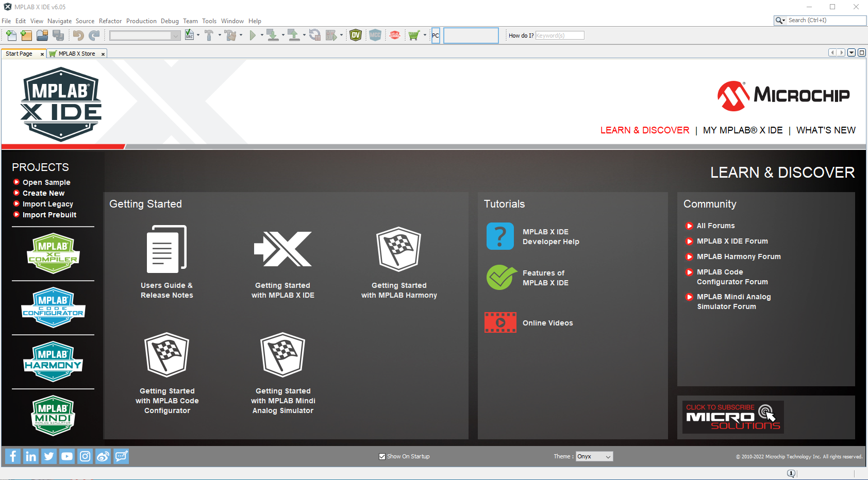The height and width of the screenshot is (480, 868).
Task: Click the New Project toolbar icon
Action: [x=26, y=36]
